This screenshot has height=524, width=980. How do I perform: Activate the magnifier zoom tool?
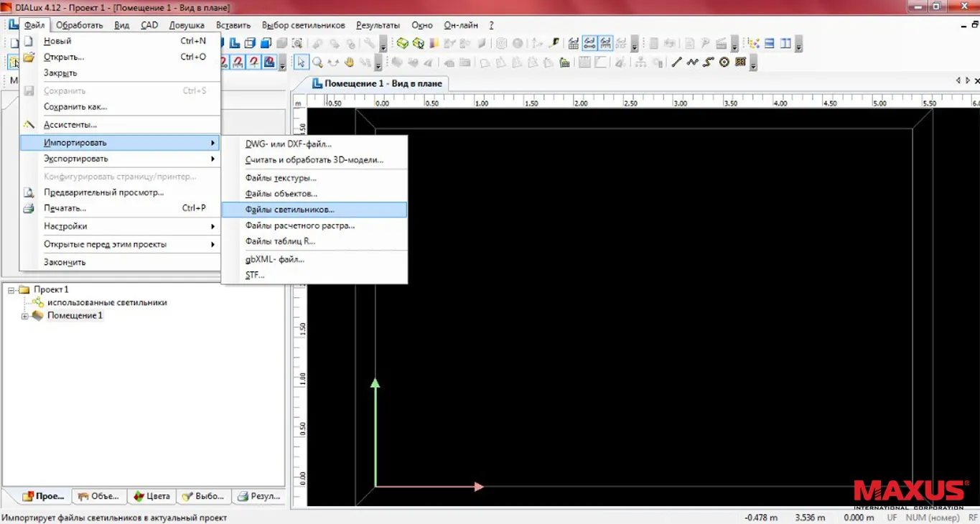(317, 62)
